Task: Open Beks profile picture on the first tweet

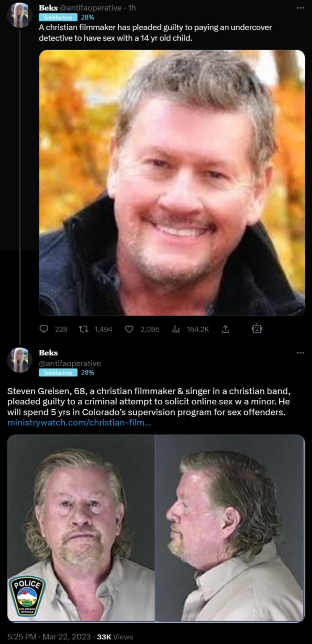Action: 20,15
